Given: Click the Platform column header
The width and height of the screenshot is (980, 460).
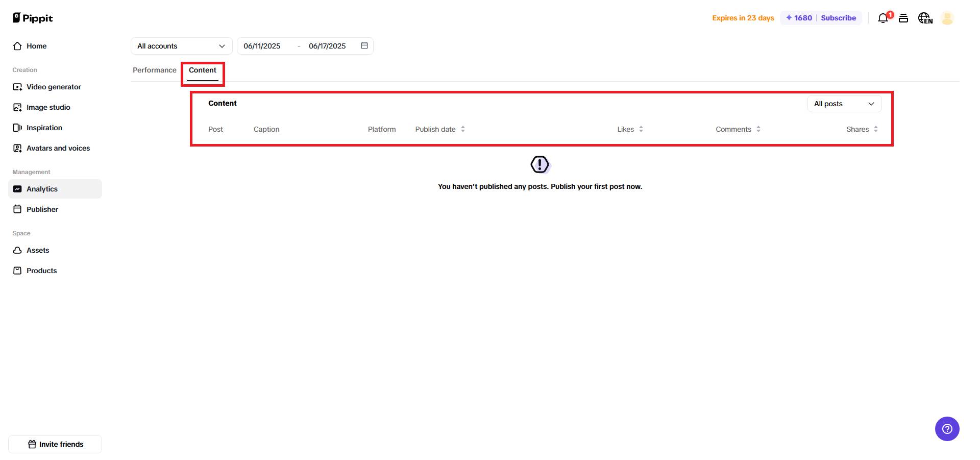Looking at the screenshot, I should [382, 129].
